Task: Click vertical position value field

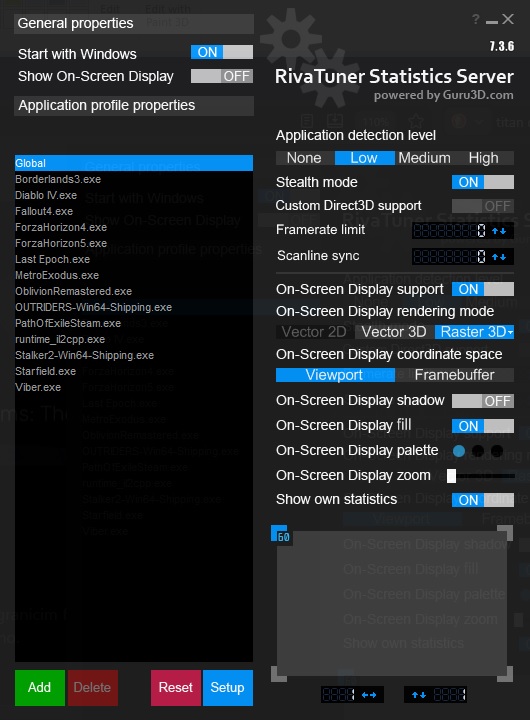Action: coord(450,695)
